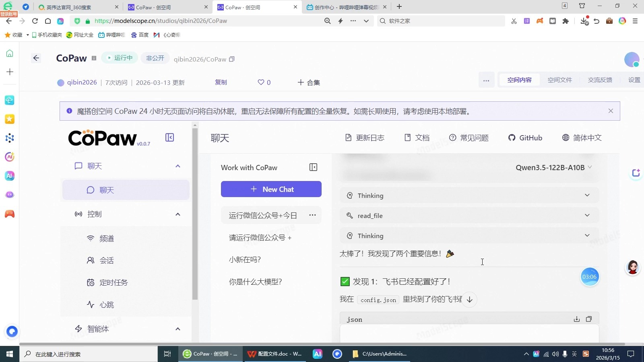Click the Windows taskbar search box
The height and width of the screenshot is (362, 644).
(89, 354)
